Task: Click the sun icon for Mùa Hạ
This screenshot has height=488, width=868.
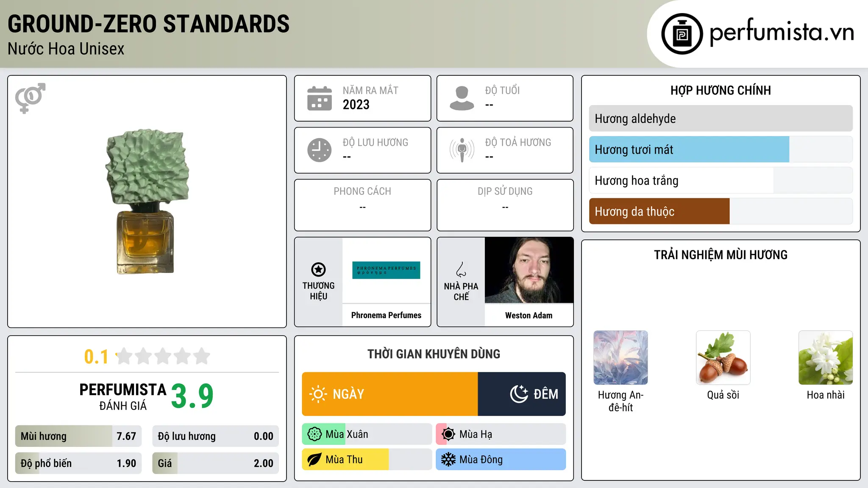Action: (x=448, y=434)
